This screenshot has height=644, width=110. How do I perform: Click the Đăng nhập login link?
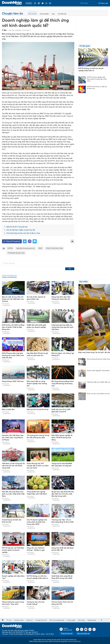(x=104, y=3)
